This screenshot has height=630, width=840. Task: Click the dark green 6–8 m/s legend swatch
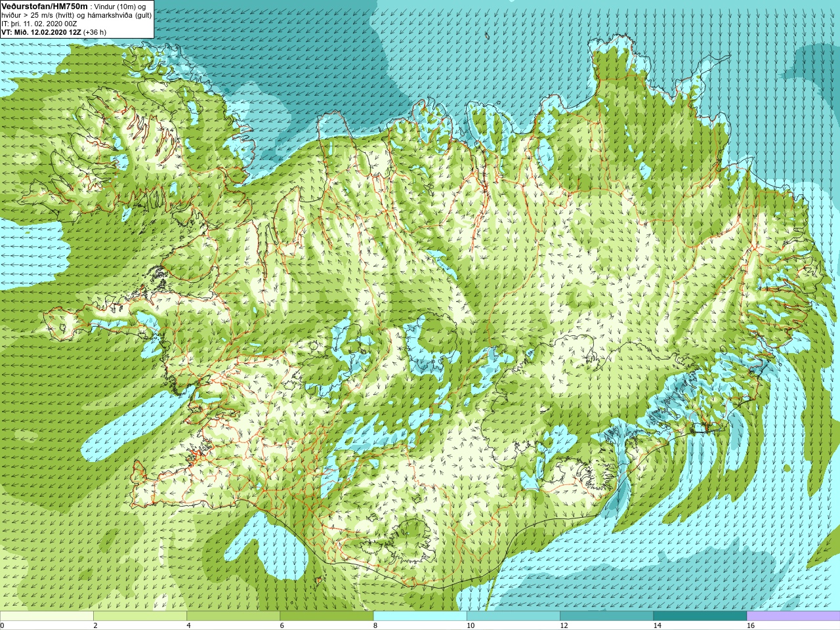(x=327, y=616)
